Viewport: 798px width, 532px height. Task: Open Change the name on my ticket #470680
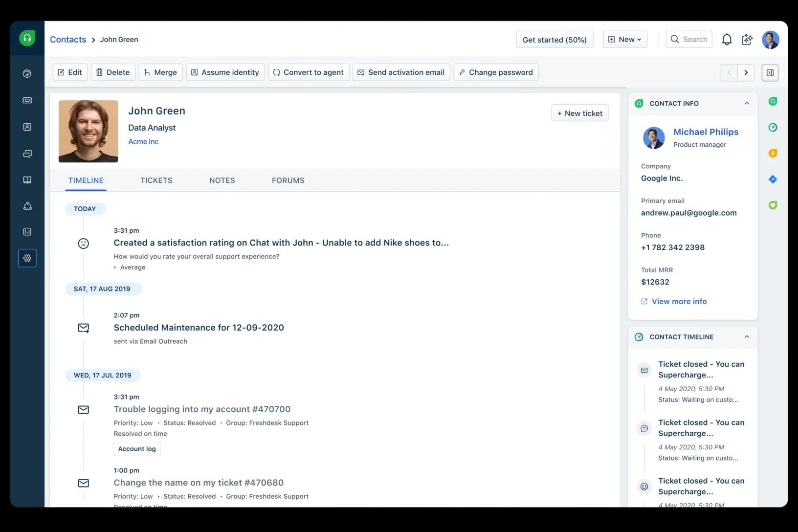tap(199, 483)
